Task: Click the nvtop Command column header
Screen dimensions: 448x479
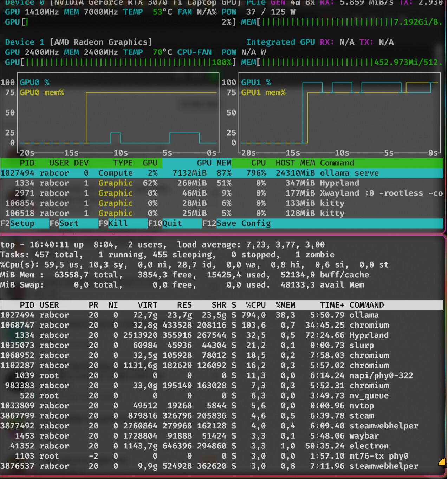Action: click(x=337, y=163)
